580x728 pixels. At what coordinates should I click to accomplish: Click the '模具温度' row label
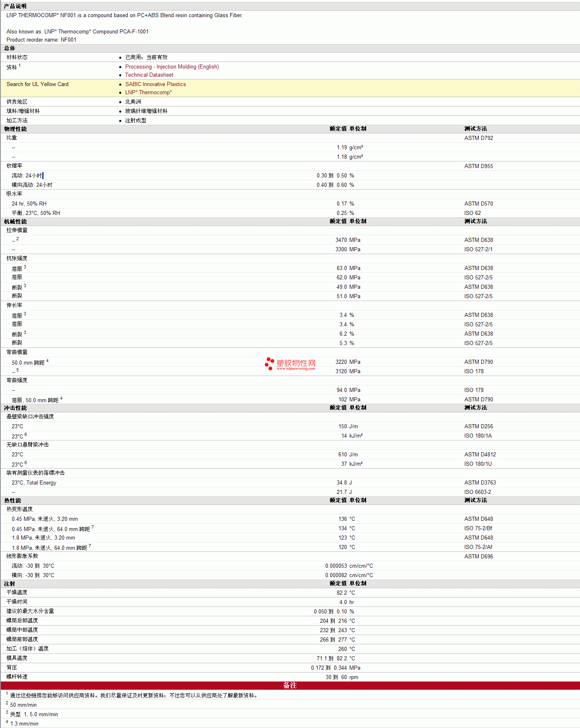coord(17,658)
